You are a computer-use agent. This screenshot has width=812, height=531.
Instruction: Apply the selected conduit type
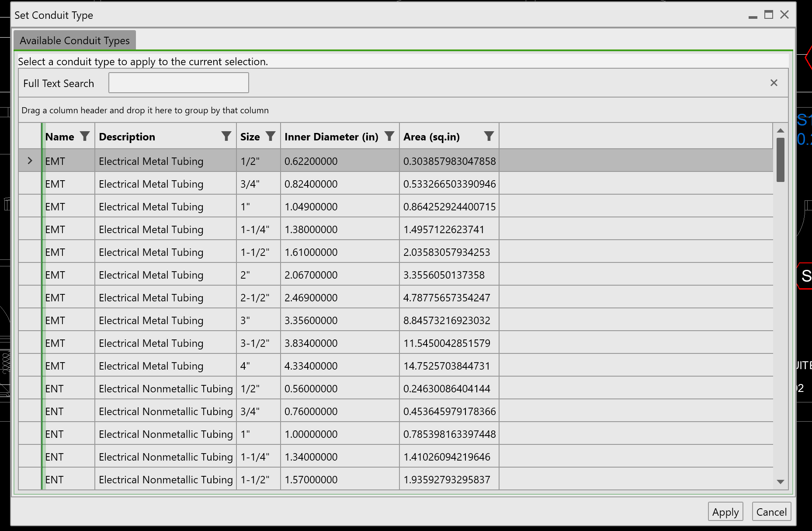point(725,512)
